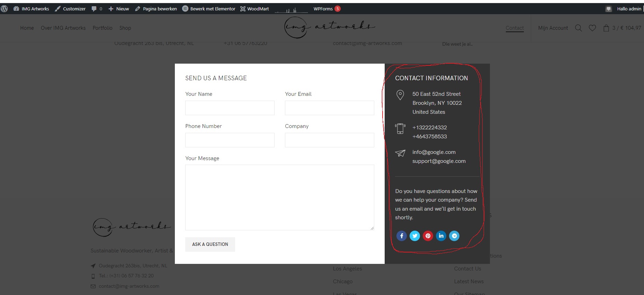Open the Pinterest social icon
Image resolution: width=644 pixels, height=295 pixels.
(428, 236)
